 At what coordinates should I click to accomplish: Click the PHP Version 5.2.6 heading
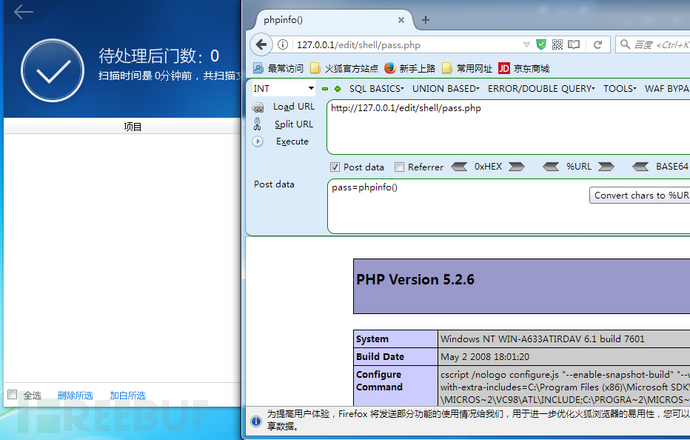[x=415, y=280]
